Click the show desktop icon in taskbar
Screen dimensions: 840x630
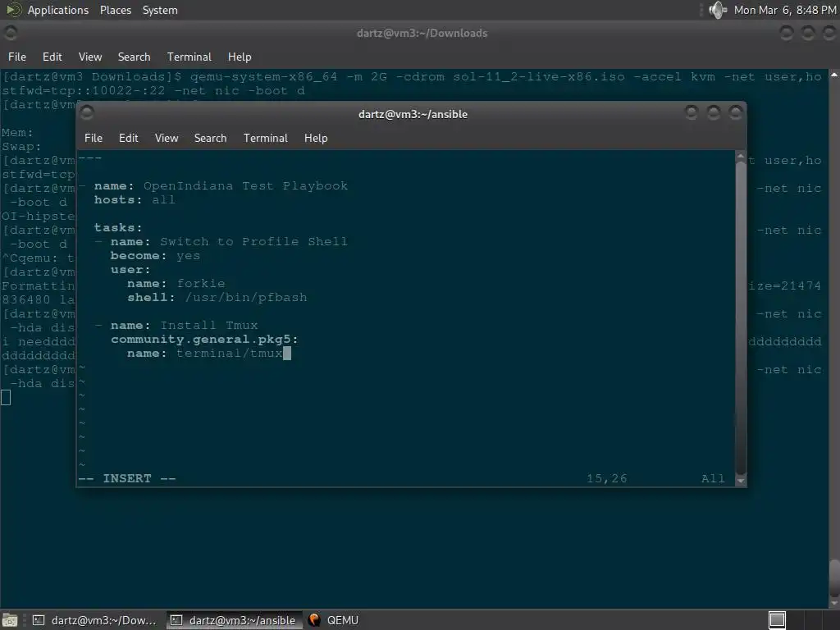coord(10,620)
